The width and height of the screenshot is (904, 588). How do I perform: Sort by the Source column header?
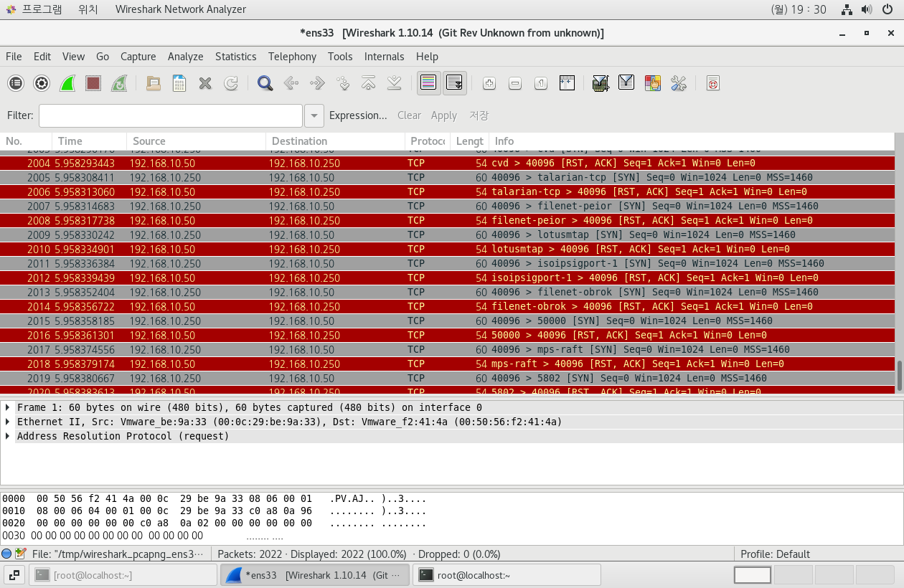[197, 141]
